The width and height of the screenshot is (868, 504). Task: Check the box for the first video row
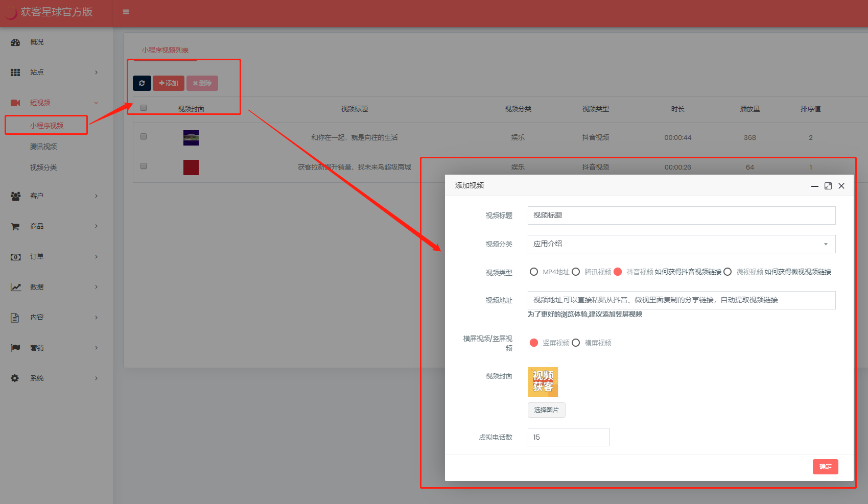point(144,137)
